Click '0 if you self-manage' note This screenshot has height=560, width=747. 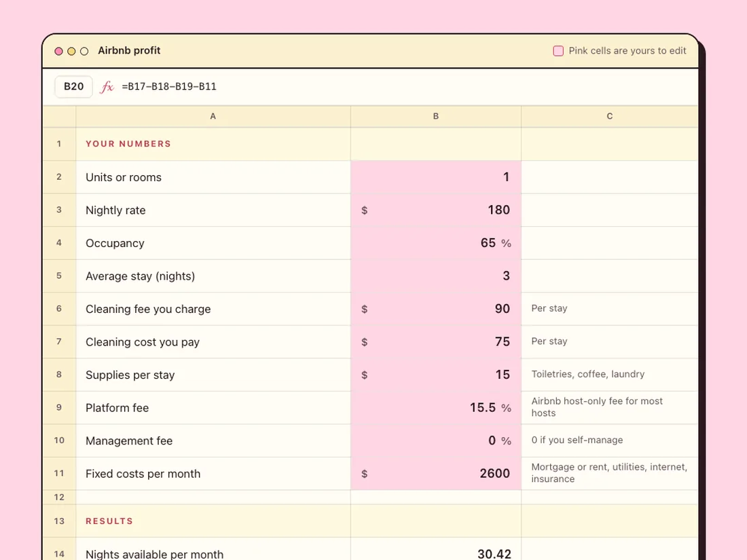577,440
